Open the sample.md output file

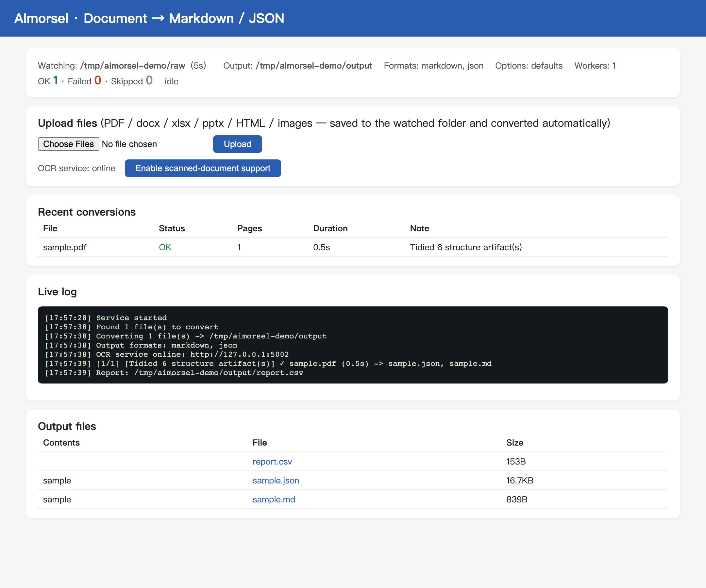click(274, 499)
